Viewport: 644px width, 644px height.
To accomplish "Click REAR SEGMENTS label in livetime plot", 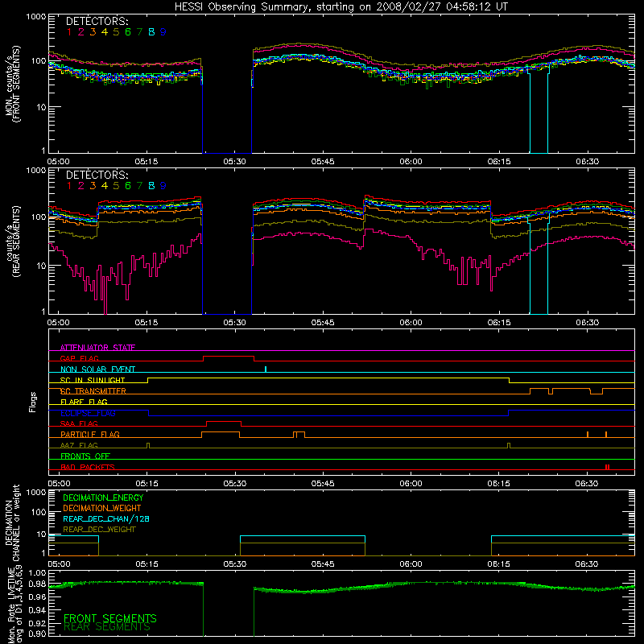I will (x=107, y=627).
